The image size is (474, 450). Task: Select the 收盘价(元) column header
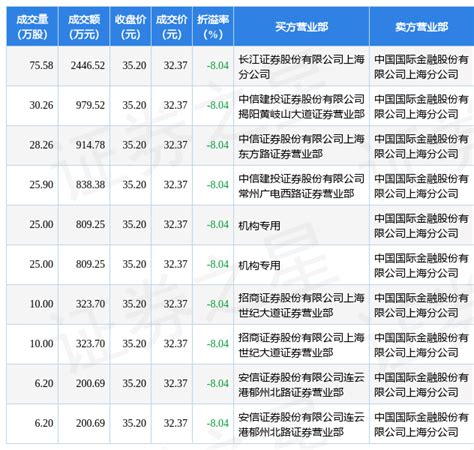tap(130, 27)
